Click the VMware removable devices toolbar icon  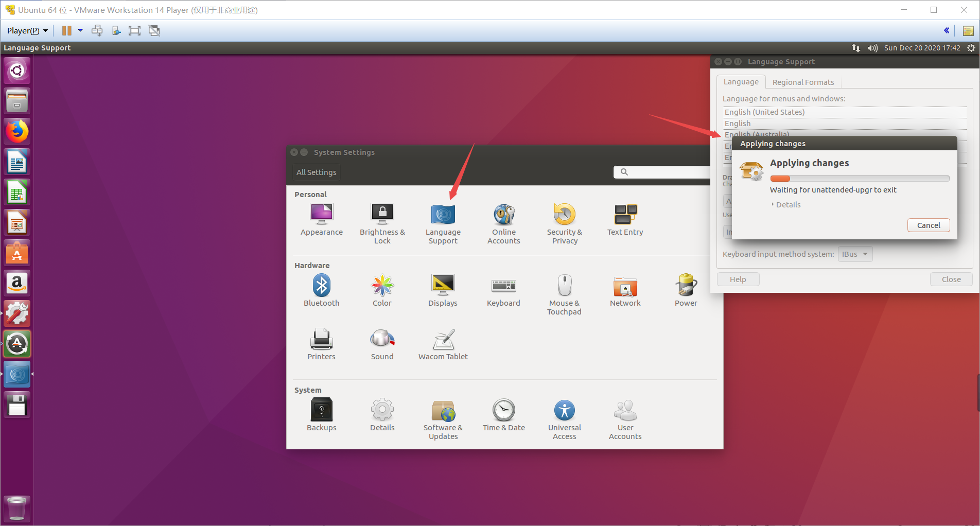coord(116,31)
